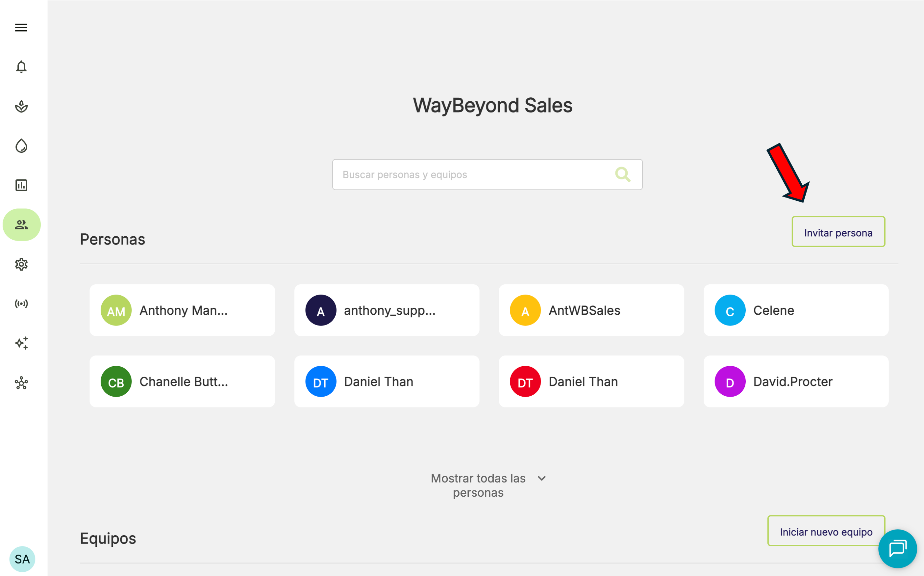Select the people and teams sidebar icon
Viewport: 924px width, 576px height.
click(22, 225)
